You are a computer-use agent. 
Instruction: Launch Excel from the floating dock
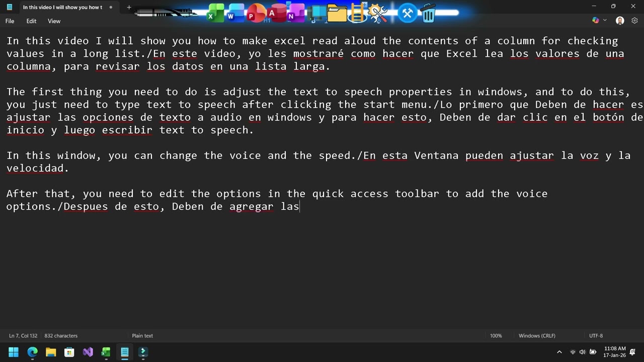[x=216, y=13]
